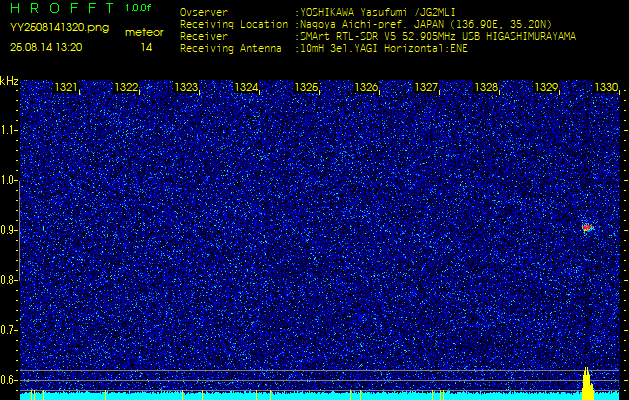Click the HROFFT program title
Image resolution: width=629 pixels, height=400 pixels.
click(63, 8)
